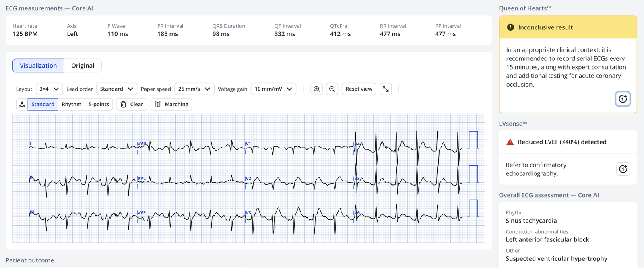Click Sinus tachycardia rhythm text
644x268 pixels.
[x=531, y=221]
